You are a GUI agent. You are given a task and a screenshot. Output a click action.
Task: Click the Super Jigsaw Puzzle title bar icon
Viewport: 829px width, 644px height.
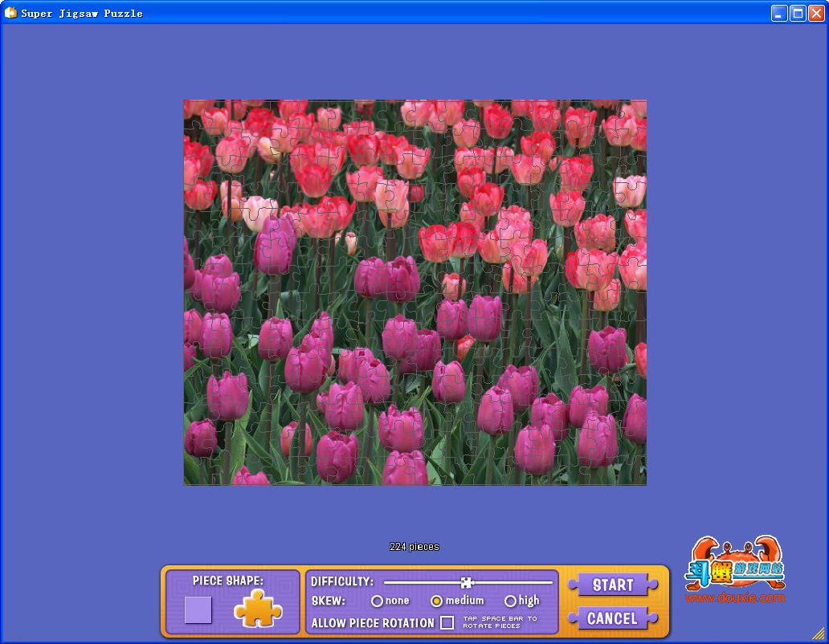pos(10,13)
